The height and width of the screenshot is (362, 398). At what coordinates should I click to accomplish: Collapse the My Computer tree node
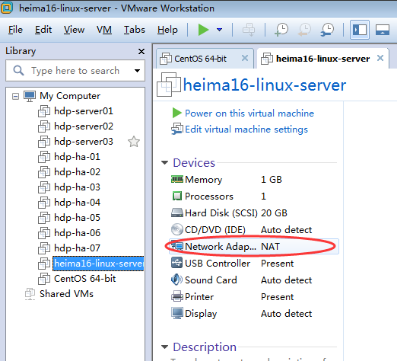[15, 97]
